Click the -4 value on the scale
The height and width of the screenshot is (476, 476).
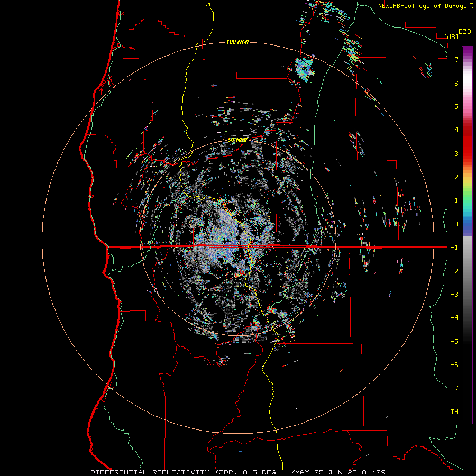(454, 318)
